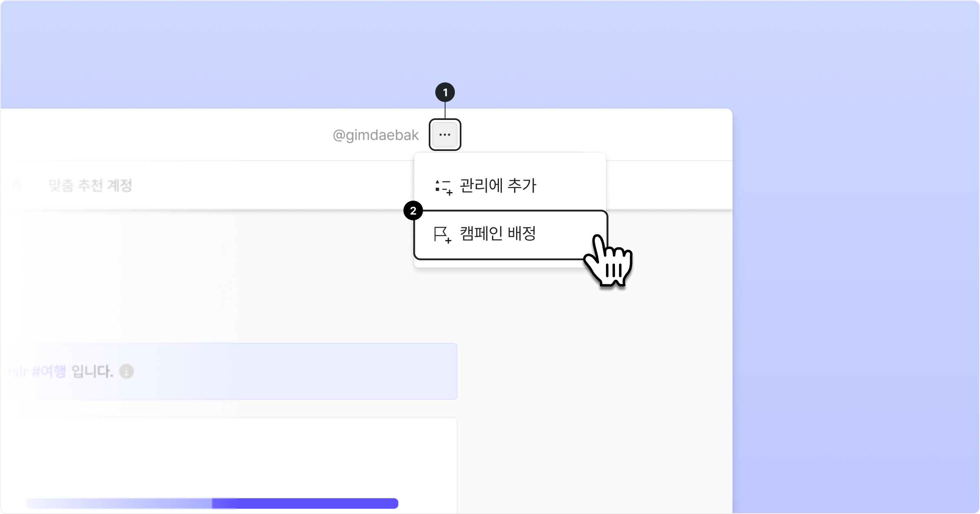Click the 입니다. text in hashtag banner
The image size is (980, 514).
tap(92, 372)
